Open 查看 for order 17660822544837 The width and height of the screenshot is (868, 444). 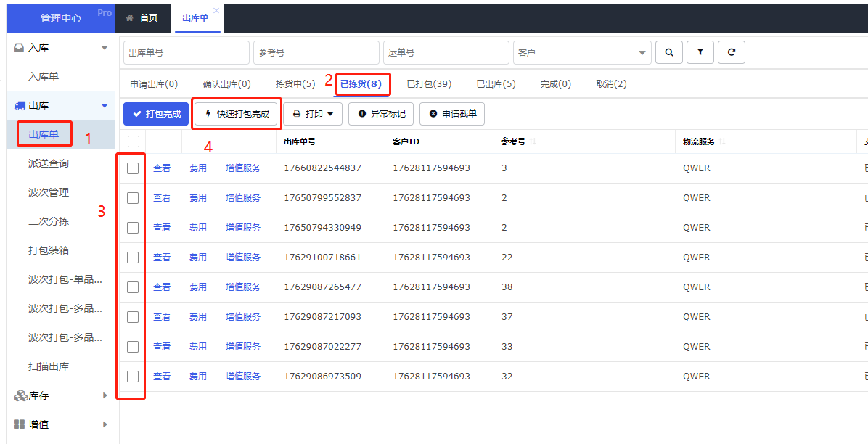pos(162,168)
